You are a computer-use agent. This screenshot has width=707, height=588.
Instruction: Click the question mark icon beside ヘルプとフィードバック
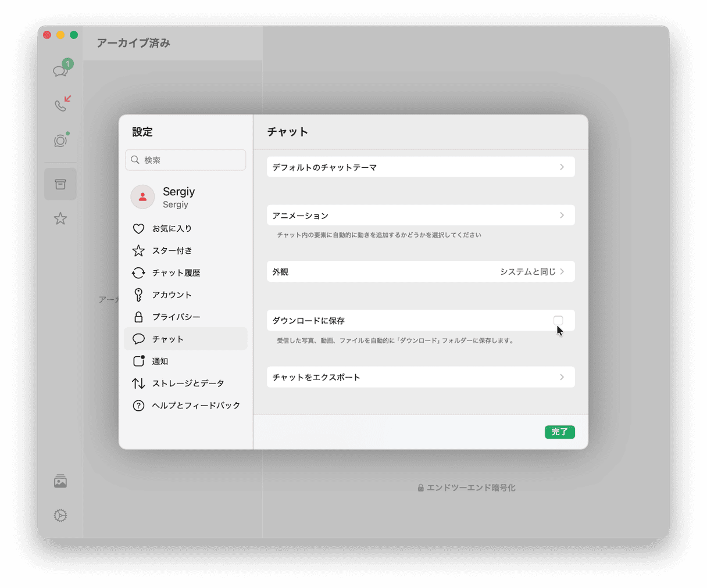(x=138, y=405)
